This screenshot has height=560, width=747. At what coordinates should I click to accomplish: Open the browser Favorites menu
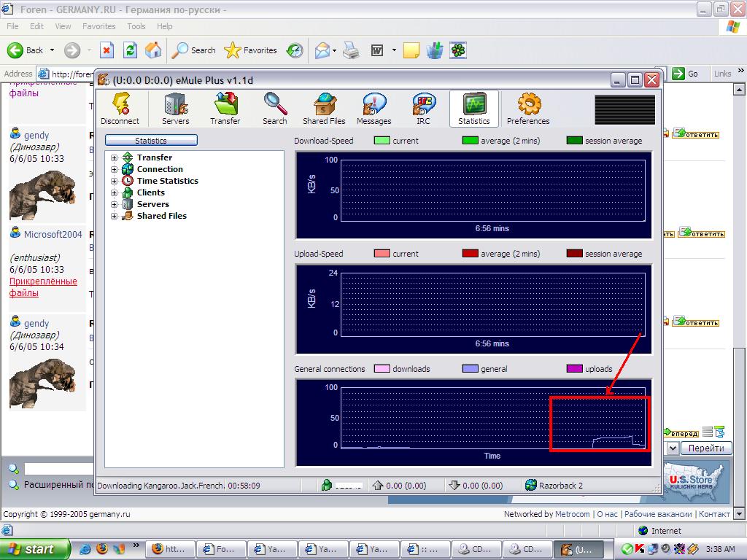98,26
